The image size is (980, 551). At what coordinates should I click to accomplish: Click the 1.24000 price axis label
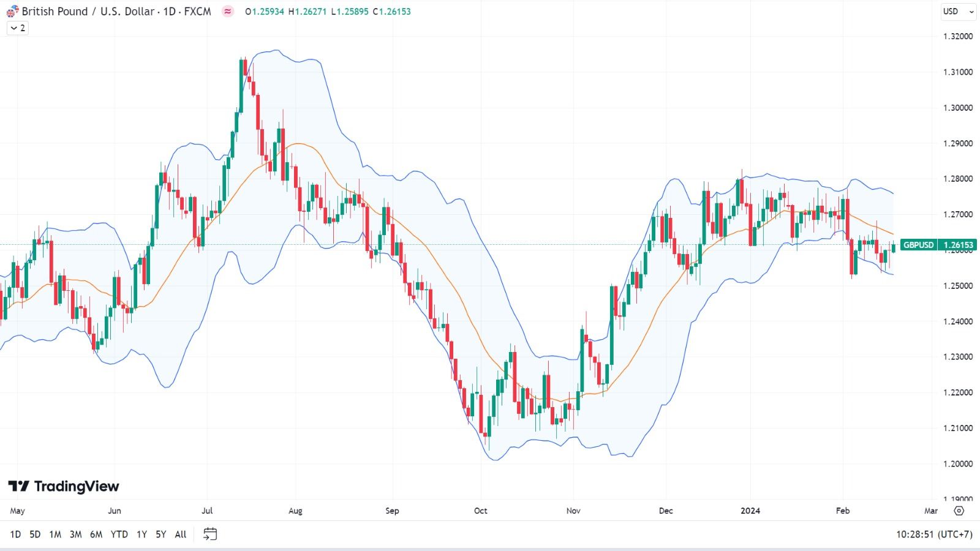pos(958,321)
